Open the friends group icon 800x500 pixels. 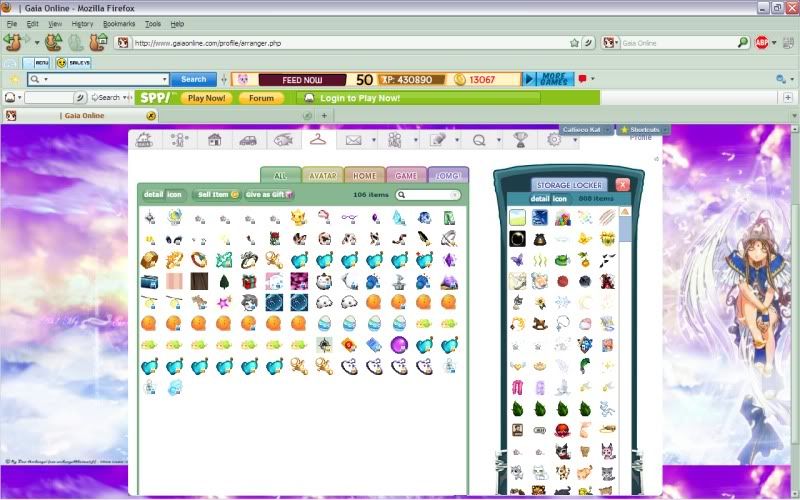[x=394, y=139]
